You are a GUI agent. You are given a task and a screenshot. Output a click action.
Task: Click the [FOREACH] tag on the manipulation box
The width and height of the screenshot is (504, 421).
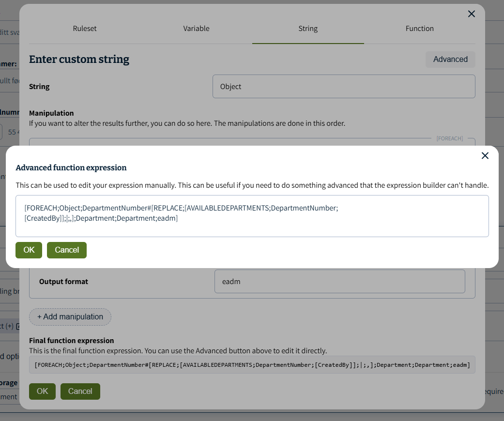pyautogui.click(x=449, y=138)
